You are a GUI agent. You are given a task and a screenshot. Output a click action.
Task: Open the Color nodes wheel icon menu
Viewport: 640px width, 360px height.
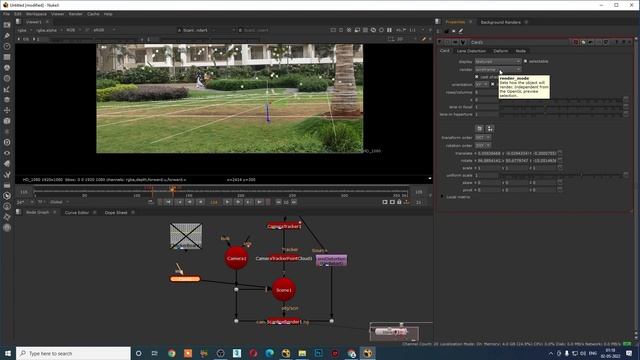pyautogui.click(x=7, y=68)
